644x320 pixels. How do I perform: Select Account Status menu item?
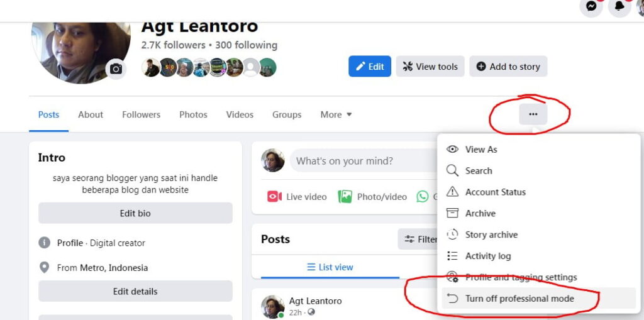(538, 192)
